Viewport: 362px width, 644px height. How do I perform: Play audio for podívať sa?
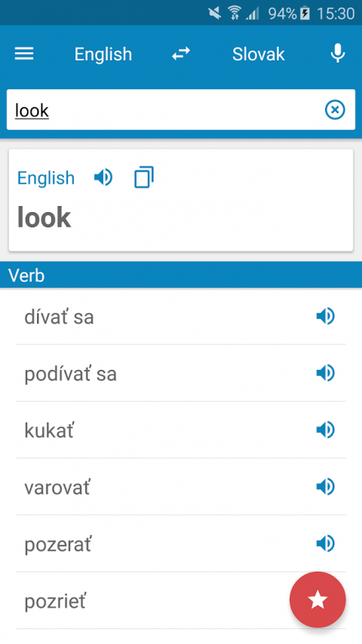(326, 374)
